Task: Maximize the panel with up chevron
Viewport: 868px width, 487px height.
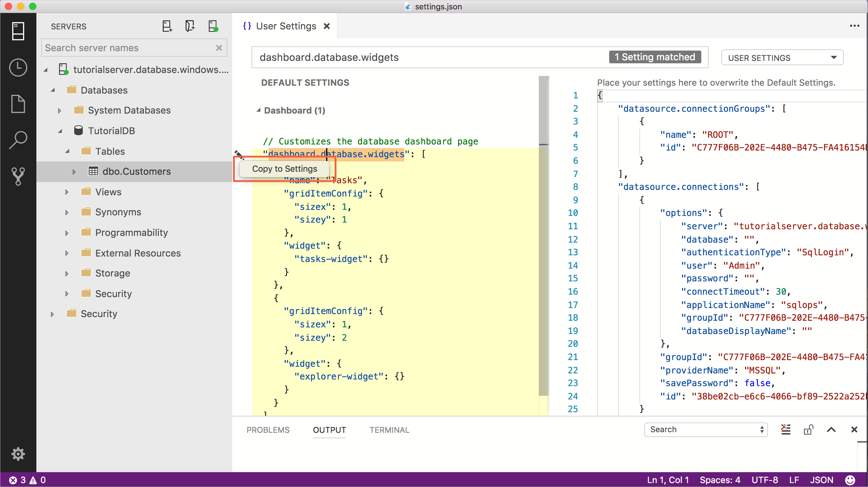Action: pyautogui.click(x=831, y=429)
